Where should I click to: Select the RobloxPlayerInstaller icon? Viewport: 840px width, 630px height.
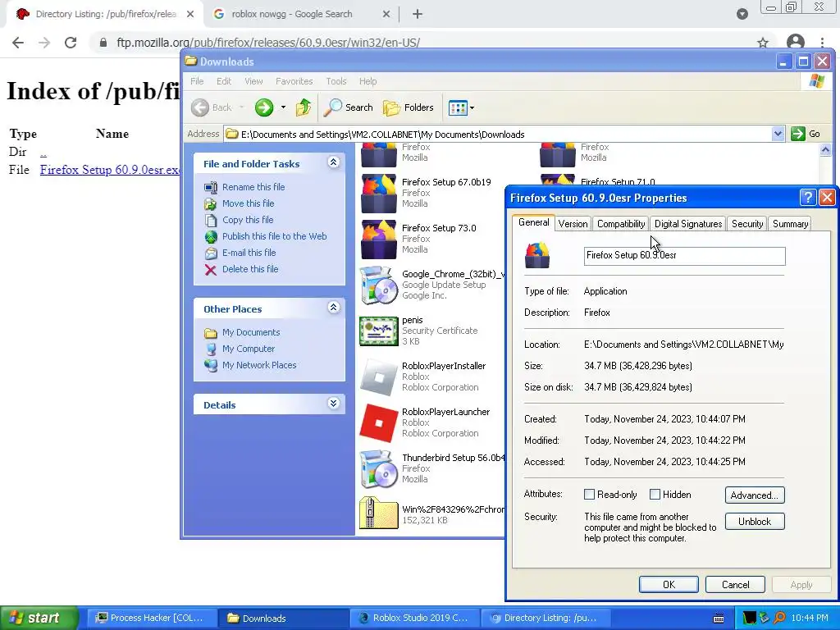pyautogui.click(x=379, y=377)
